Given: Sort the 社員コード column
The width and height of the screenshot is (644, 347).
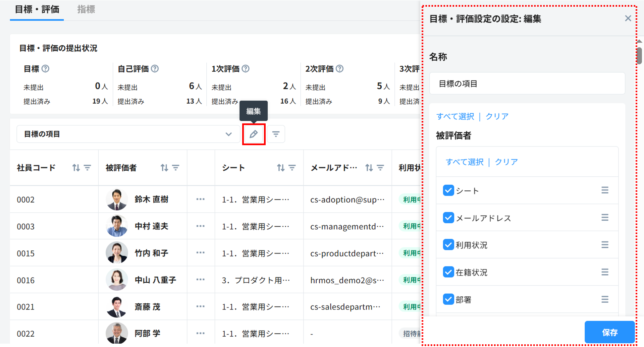Looking at the screenshot, I should [76, 168].
